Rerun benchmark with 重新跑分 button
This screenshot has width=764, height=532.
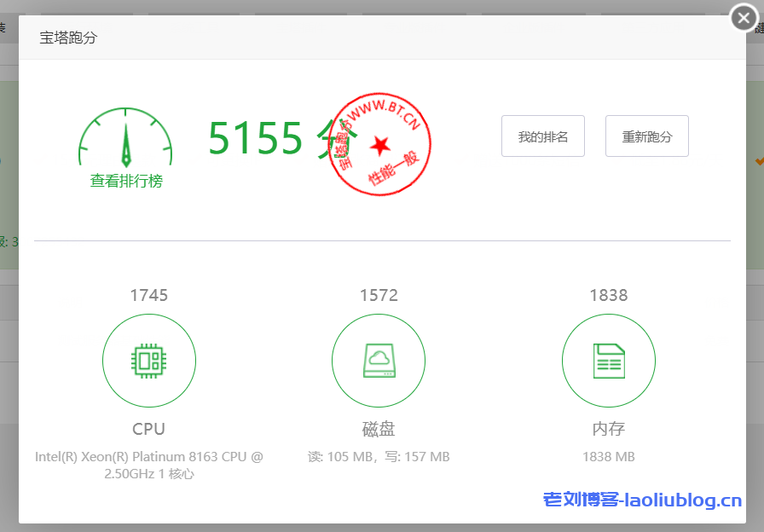pos(646,136)
